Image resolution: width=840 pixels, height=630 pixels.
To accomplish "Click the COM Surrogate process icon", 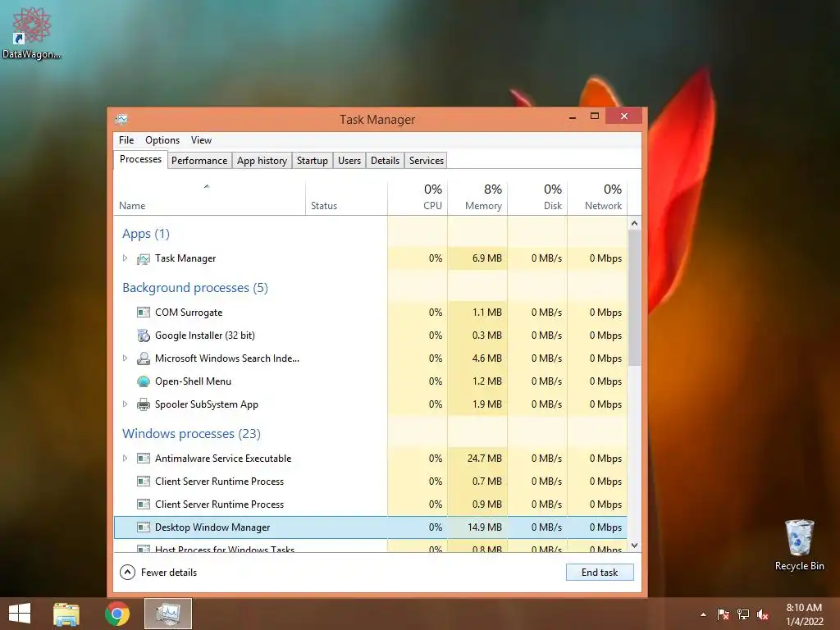I will 143,313.
